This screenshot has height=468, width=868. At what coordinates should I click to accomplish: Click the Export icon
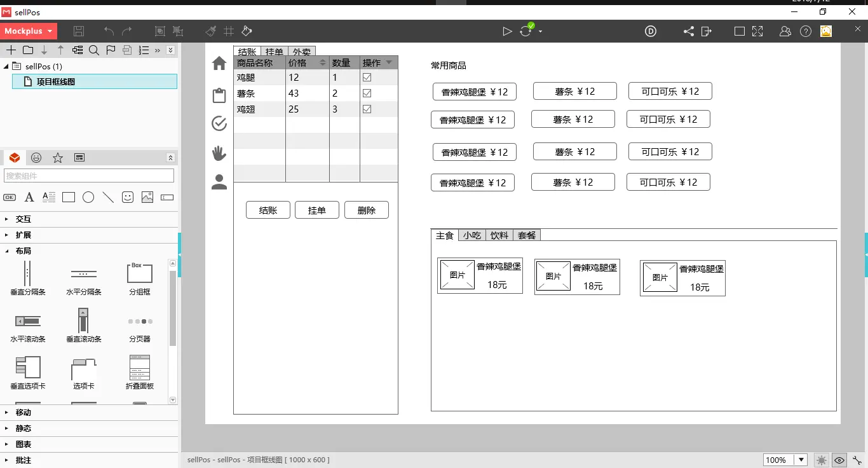click(707, 31)
